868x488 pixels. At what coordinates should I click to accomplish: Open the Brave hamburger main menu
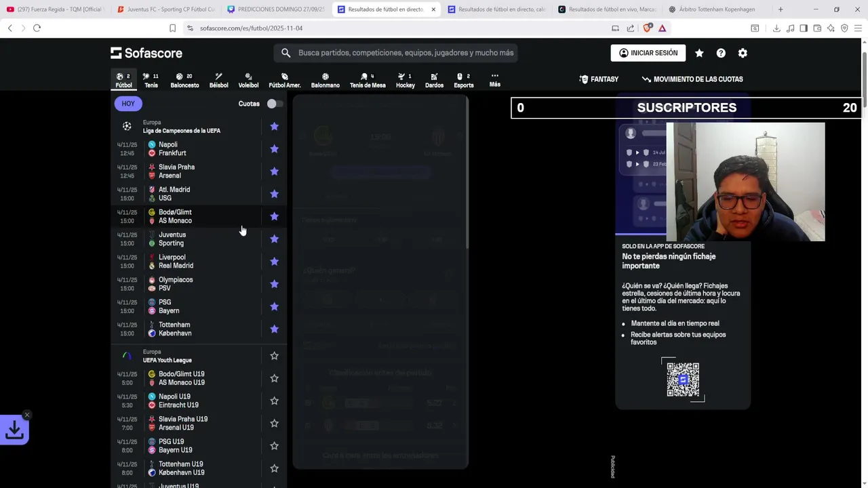(858, 28)
